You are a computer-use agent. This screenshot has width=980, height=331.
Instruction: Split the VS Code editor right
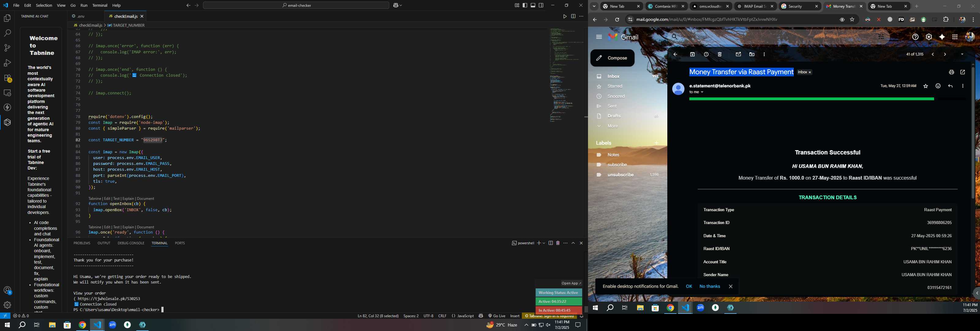point(573,16)
